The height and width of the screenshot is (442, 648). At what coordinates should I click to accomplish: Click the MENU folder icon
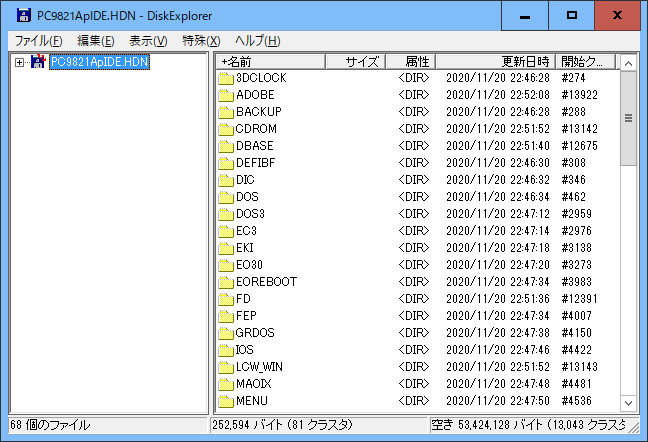(x=225, y=401)
